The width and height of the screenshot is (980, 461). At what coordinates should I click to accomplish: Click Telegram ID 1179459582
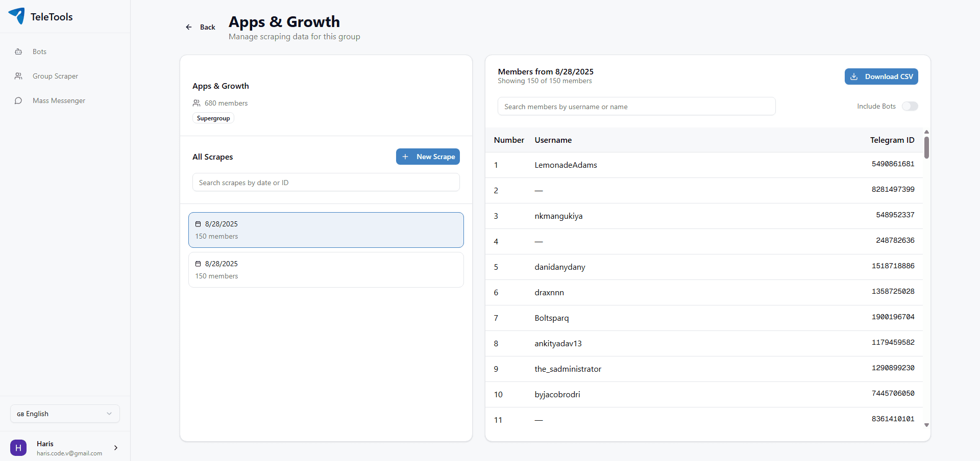893,342
